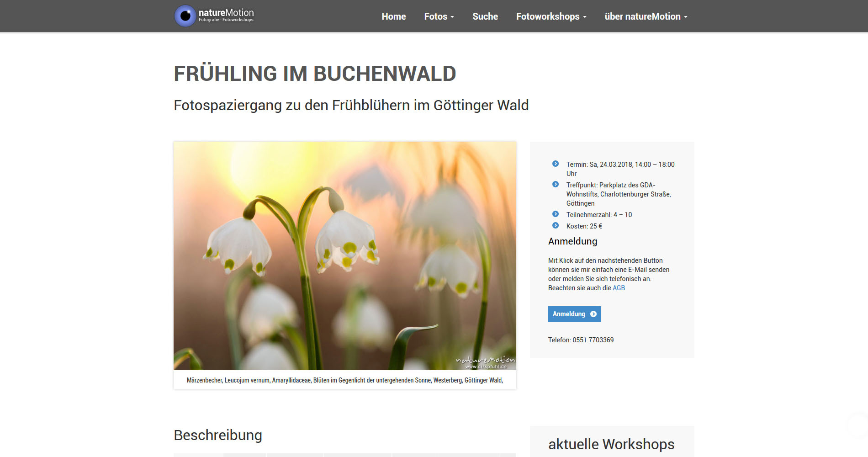Screen dimensions: 868x457
Task: Go to the Home page
Action: (x=393, y=16)
